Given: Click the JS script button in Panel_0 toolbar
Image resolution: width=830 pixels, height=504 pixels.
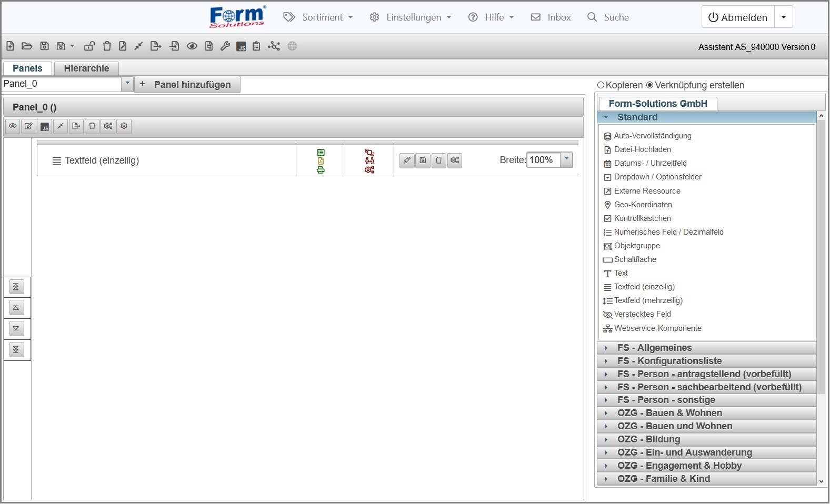Looking at the screenshot, I should (45, 126).
